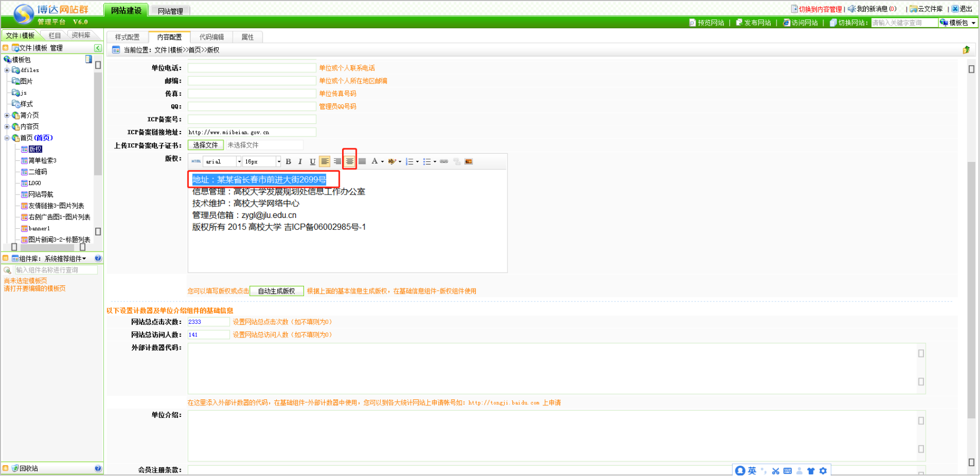Image resolution: width=980 pixels, height=476 pixels.
Task: Toggle italic formatting in the editor
Action: click(x=300, y=161)
